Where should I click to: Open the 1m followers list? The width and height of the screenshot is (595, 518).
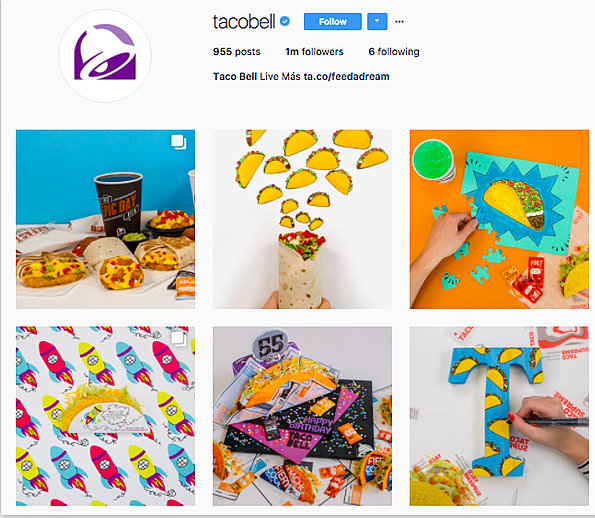point(314,52)
